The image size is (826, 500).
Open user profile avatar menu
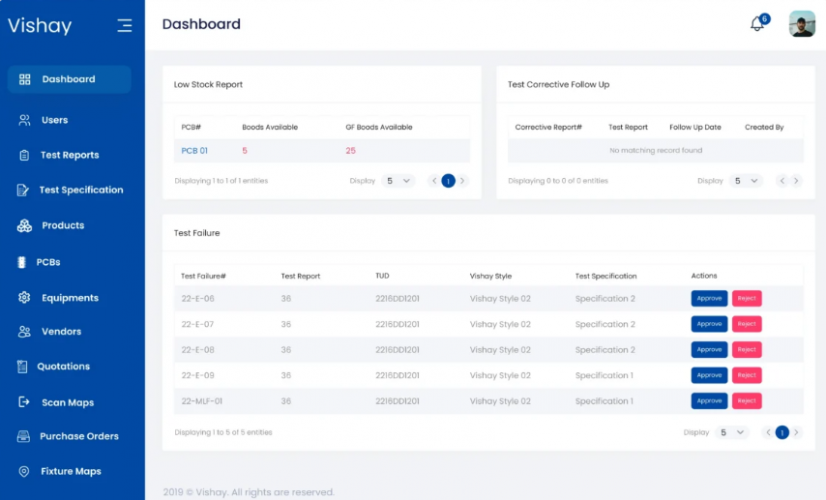click(x=802, y=24)
